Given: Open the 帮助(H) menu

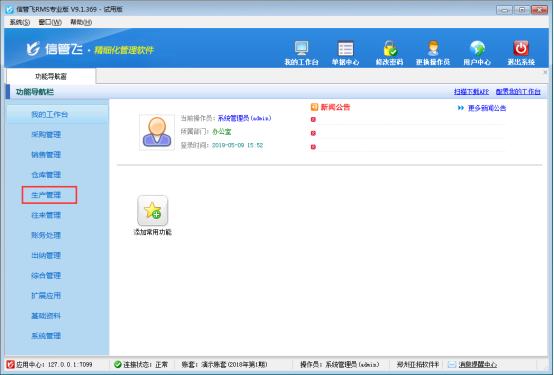Looking at the screenshot, I should [81, 22].
